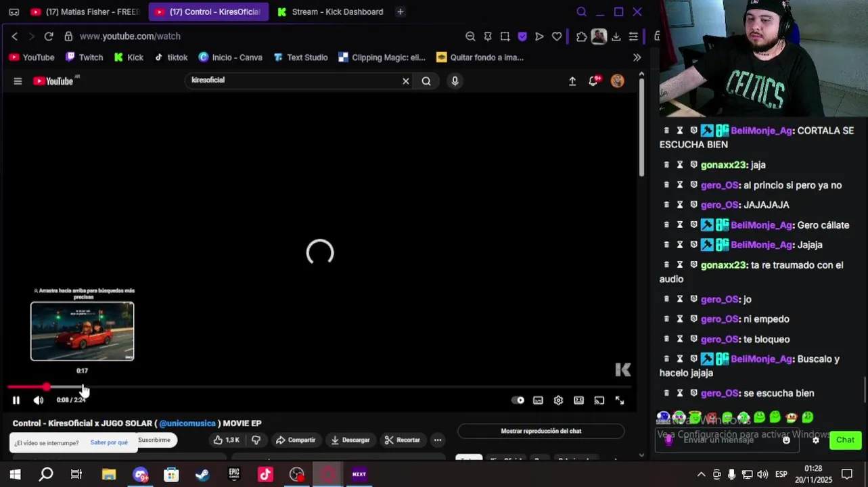
Task: Select the Control - KiresOficial tab
Action: (x=208, y=11)
